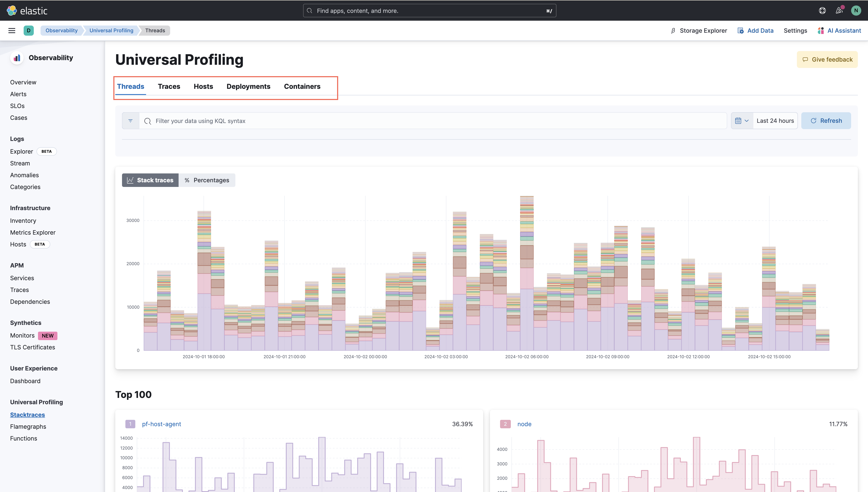Open the calendar quick date menu
The height and width of the screenshot is (492, 868).
click(x=742, y=121)
